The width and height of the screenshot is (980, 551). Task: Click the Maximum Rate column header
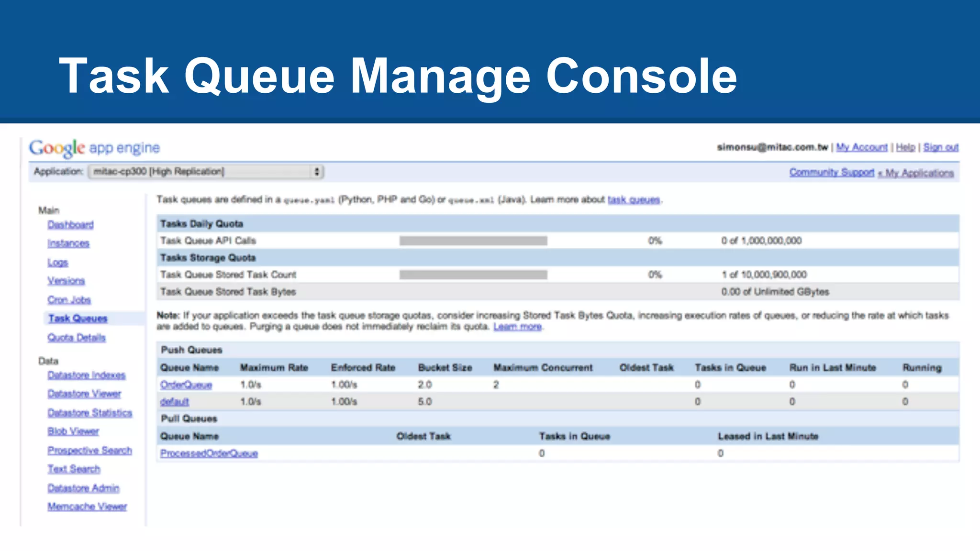[x=274, y=368]
